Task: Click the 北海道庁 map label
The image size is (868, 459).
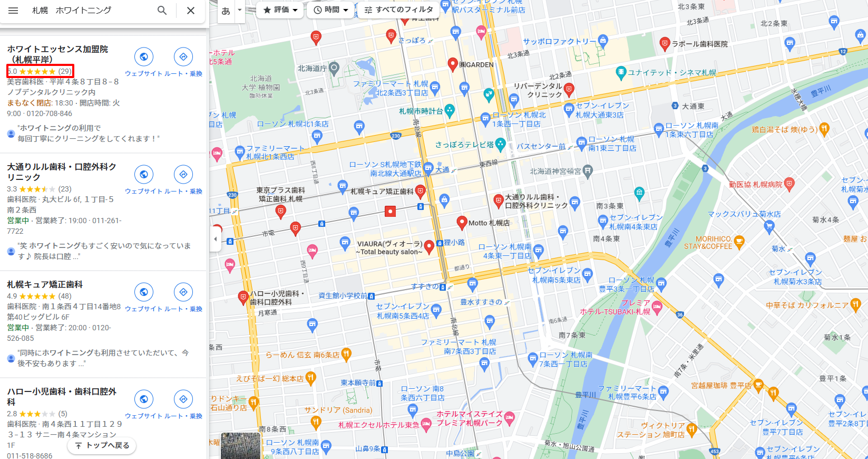Action: click(x=313, y=68)
